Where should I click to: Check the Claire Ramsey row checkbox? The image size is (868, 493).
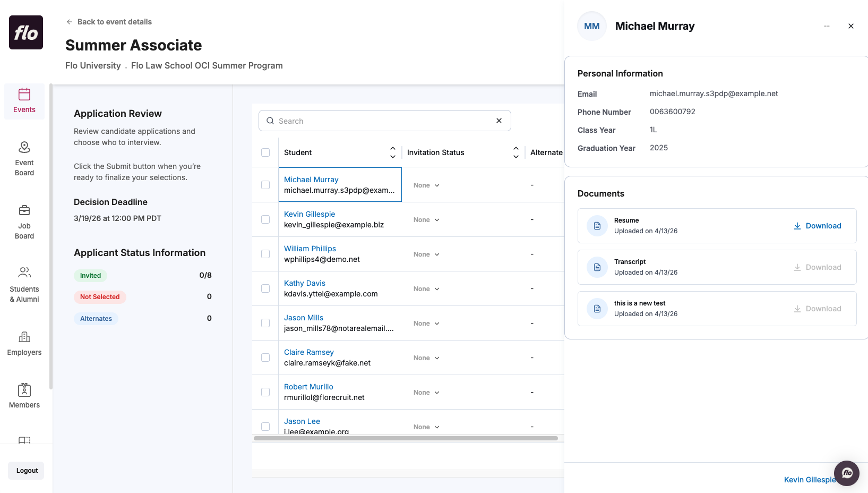coord(265,358)
